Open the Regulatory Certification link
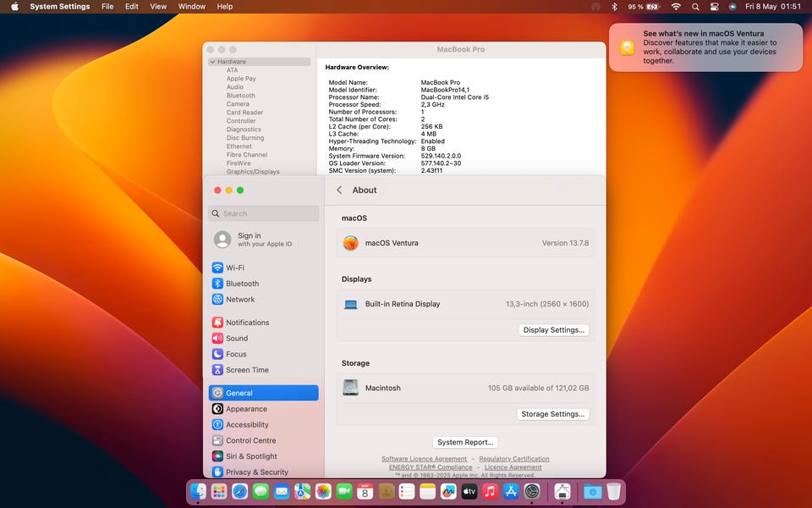 coord(513,459)
